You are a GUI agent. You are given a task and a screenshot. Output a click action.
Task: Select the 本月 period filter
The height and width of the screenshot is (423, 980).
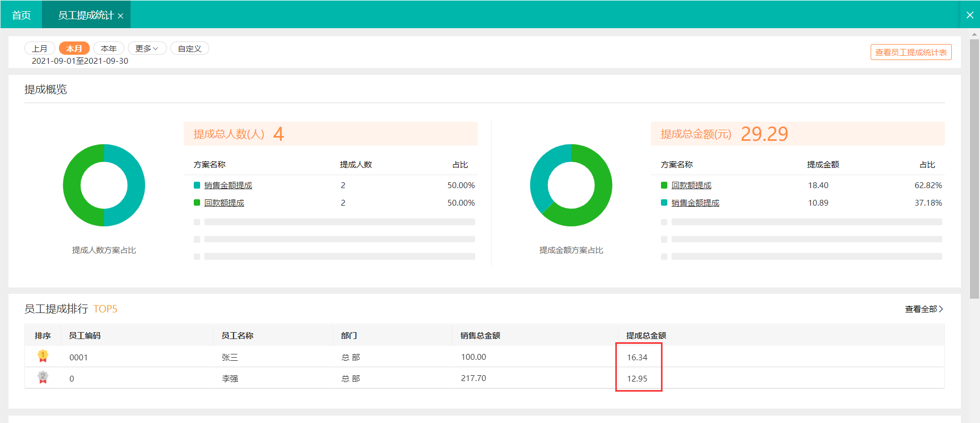click(x=74, y=48)
